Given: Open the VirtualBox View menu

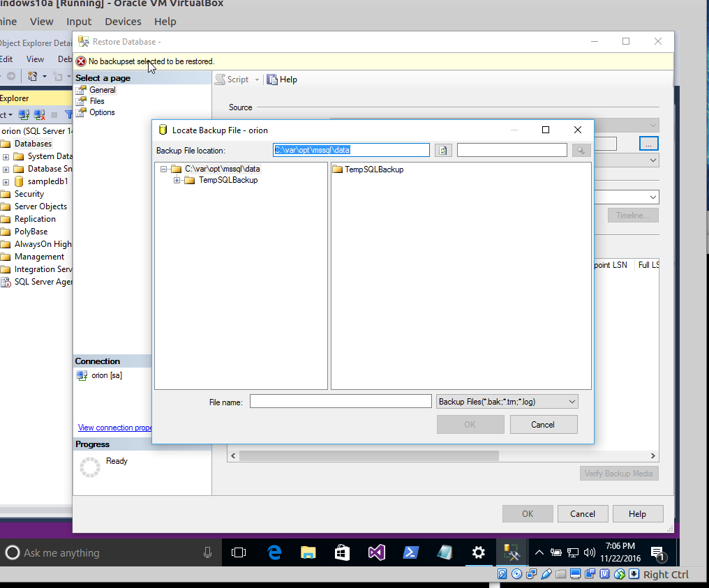Looking at the screenshot, I should [42, 21].
